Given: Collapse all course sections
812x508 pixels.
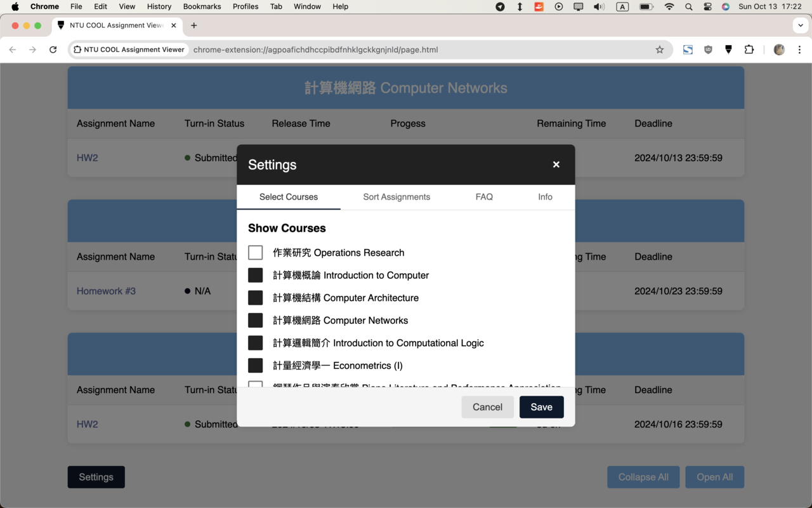Looking at the screenshot, I should [x=643, y=477].
